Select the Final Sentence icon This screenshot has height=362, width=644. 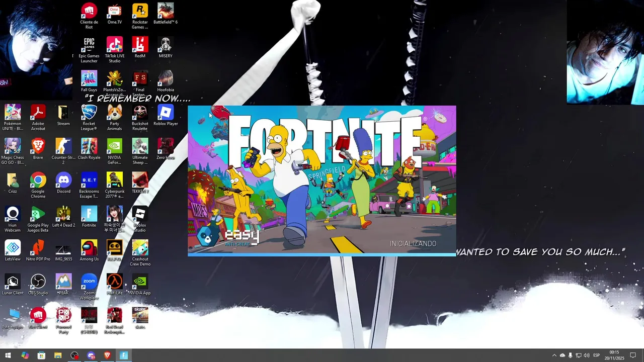pos(140,82)
